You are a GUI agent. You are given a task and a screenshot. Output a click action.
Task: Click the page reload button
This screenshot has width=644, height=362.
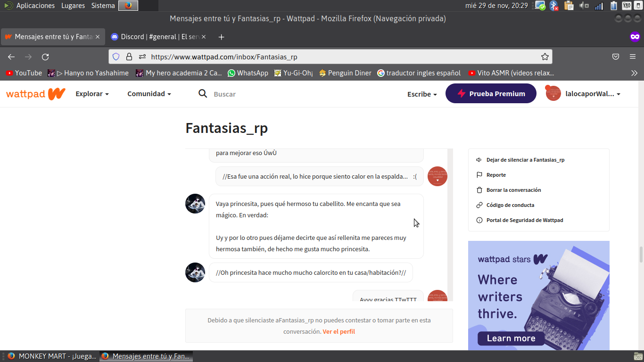(45, 57)
